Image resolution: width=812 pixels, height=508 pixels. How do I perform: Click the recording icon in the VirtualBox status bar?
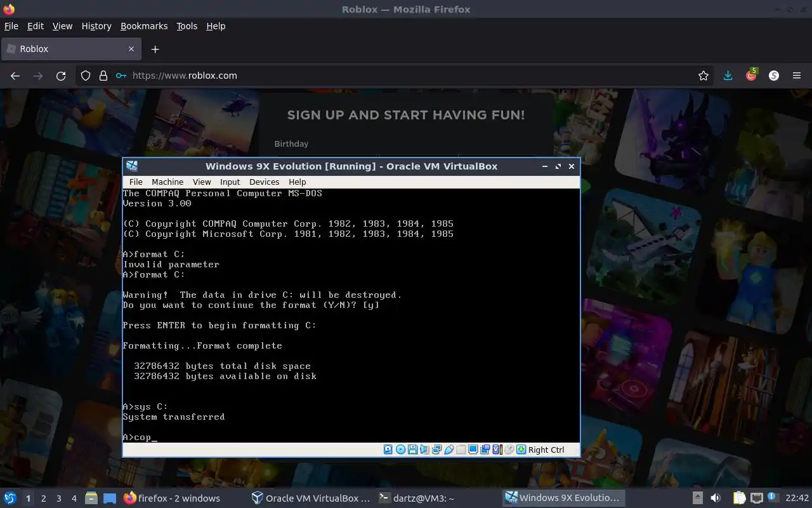tap(485, 450)
